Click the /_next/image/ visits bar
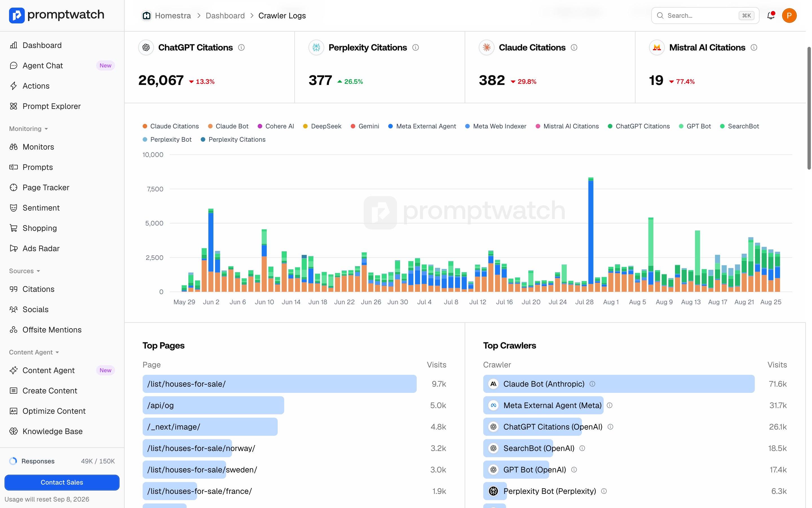This screenshot has width=812, height=508. [x=210, y=427]
